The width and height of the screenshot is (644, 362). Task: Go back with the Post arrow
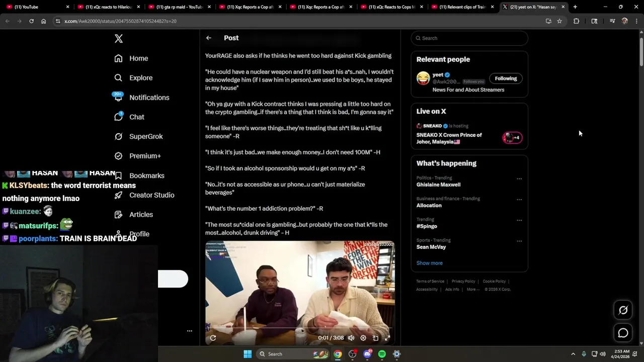click(208, 38)
